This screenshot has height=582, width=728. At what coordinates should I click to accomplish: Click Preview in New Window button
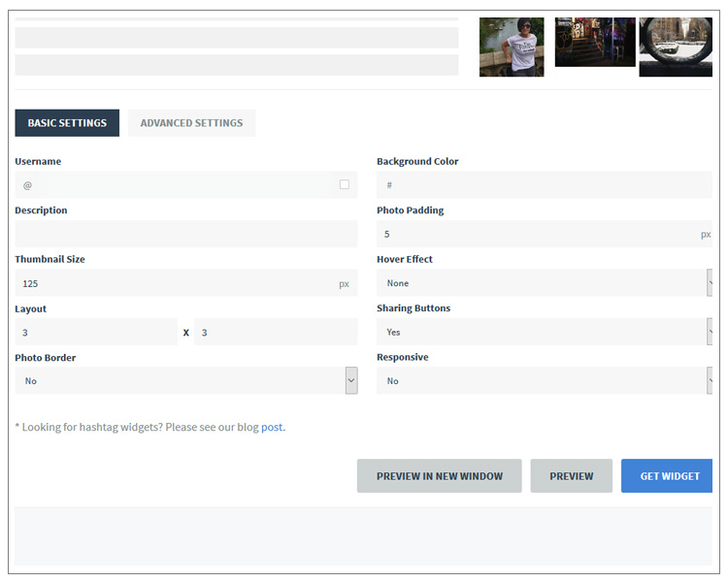coord(439,475)
